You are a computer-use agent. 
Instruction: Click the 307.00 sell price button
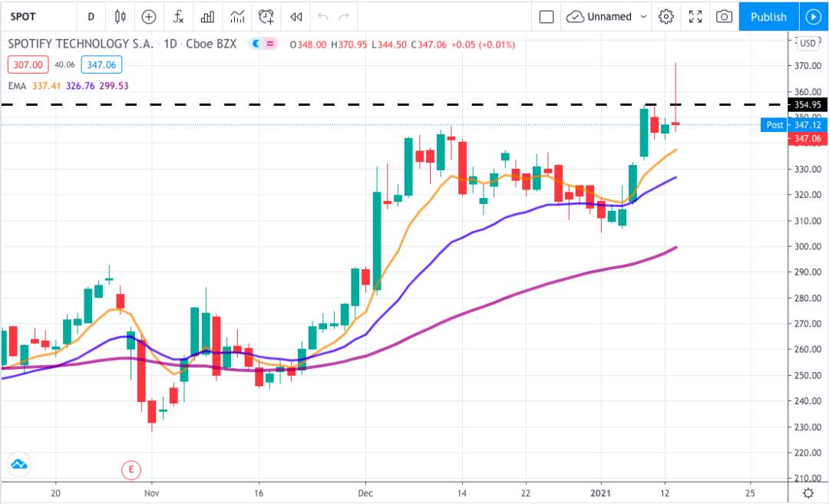(28, 64)
